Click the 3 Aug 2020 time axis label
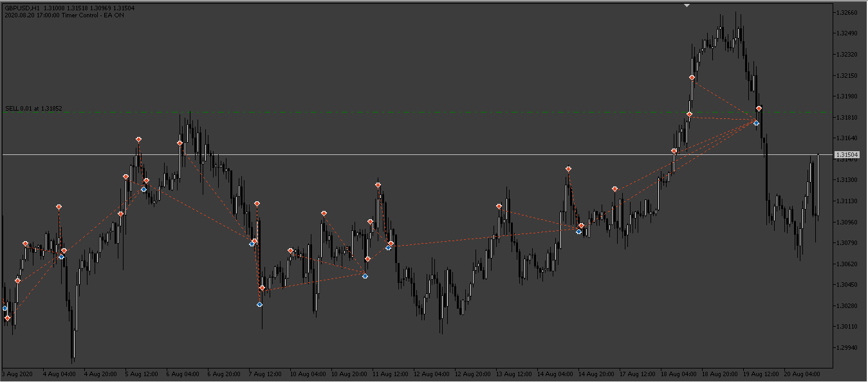This screenshot has width=868, height=382. (17, 374)
